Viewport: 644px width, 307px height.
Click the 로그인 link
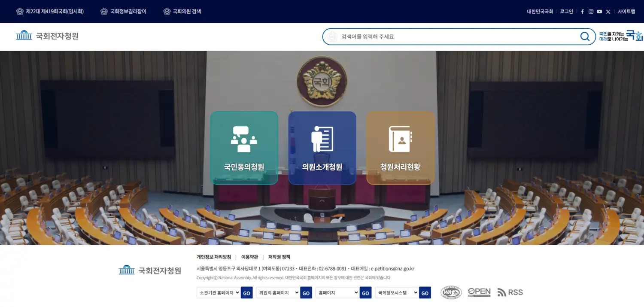tap(566, 12)
